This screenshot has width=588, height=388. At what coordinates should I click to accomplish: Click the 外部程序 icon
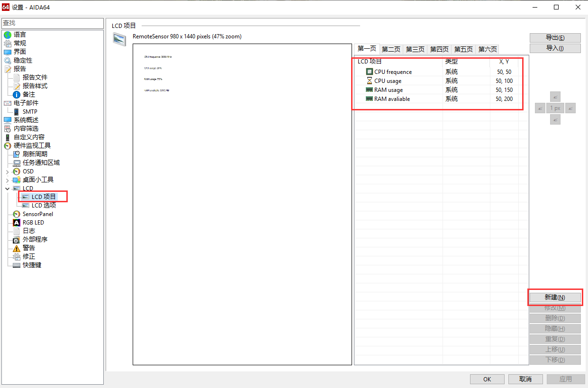click(17, 239)
